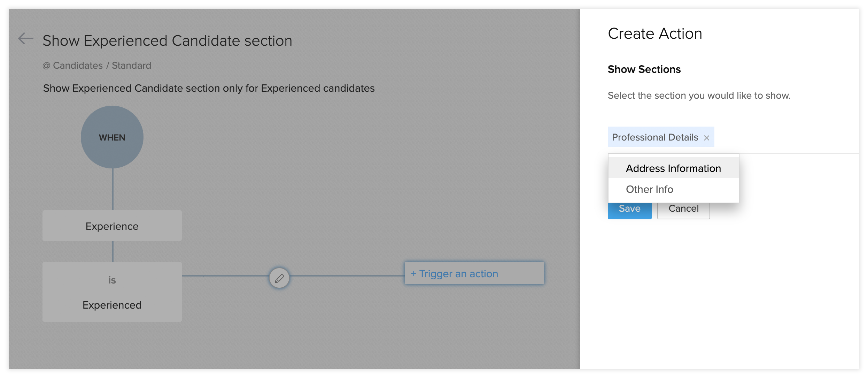Click the WHEN circle node

coord(112,137)
